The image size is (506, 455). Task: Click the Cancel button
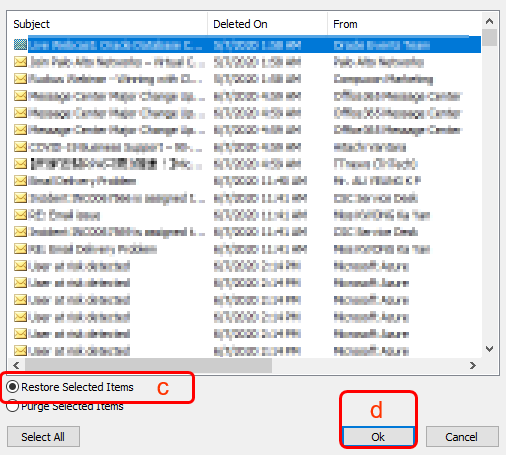462,437
